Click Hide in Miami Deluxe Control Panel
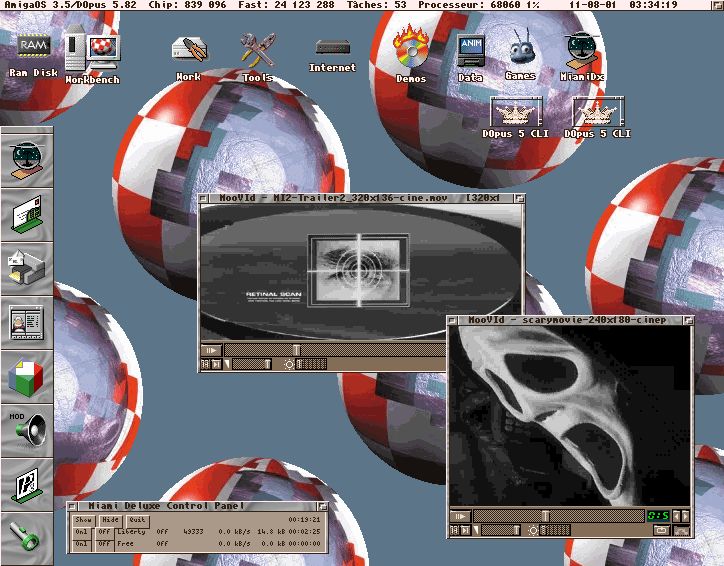This screenshot has height=566, width=724. click(110, 520)
